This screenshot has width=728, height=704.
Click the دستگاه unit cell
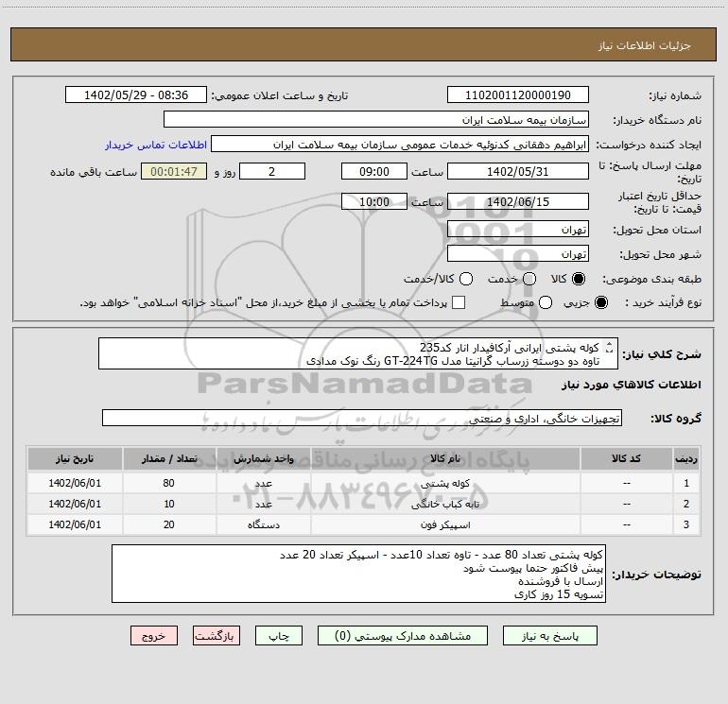coord(263,524)
